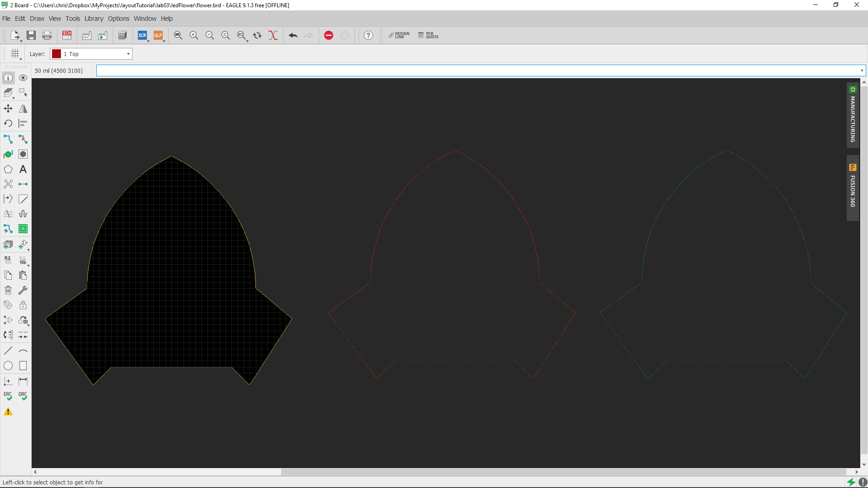Open the layer settings (display) tool
Image resolution: width=868 pixels, height=488 pixels.
8,93
